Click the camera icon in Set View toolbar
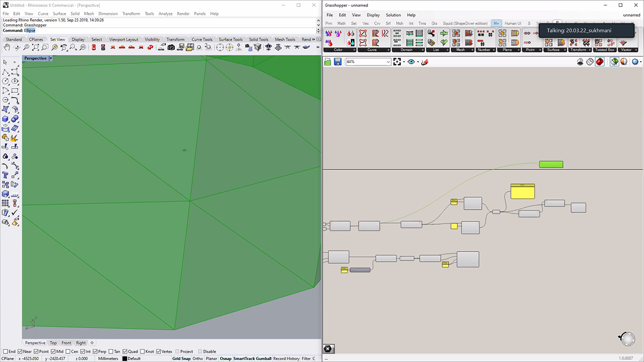 point(171,48)
